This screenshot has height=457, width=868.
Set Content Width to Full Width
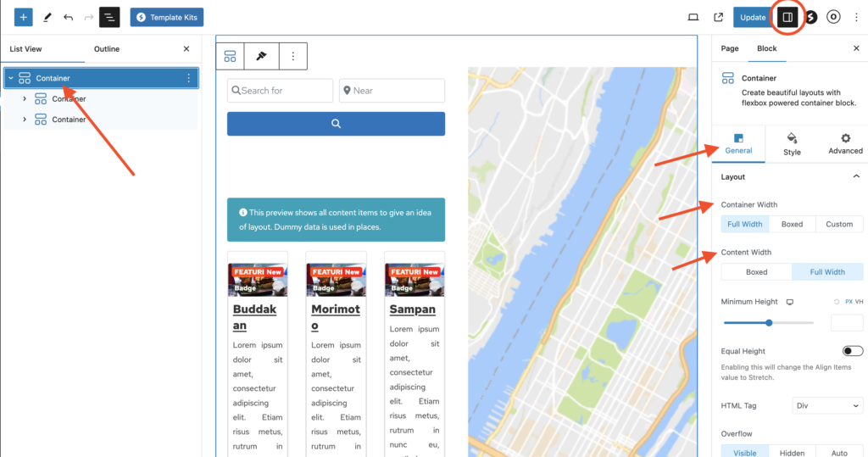coord(827,272)
